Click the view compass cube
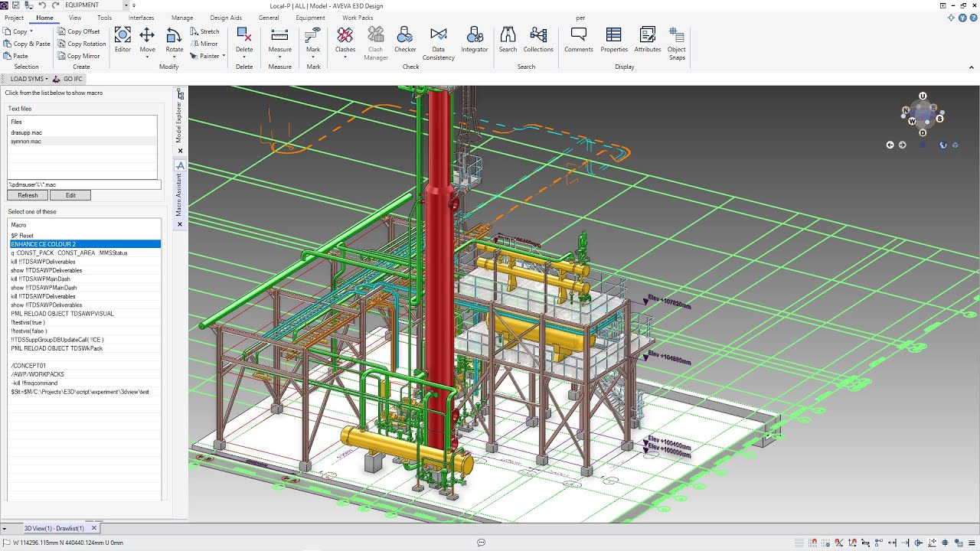Viewport: 980px width, 551px height. (923, 114)
